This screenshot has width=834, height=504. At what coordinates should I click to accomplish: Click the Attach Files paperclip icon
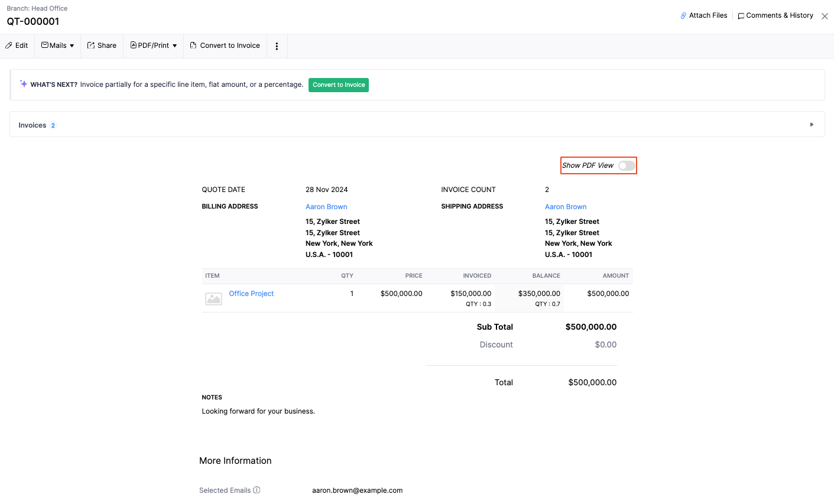[x=683, y=15]
